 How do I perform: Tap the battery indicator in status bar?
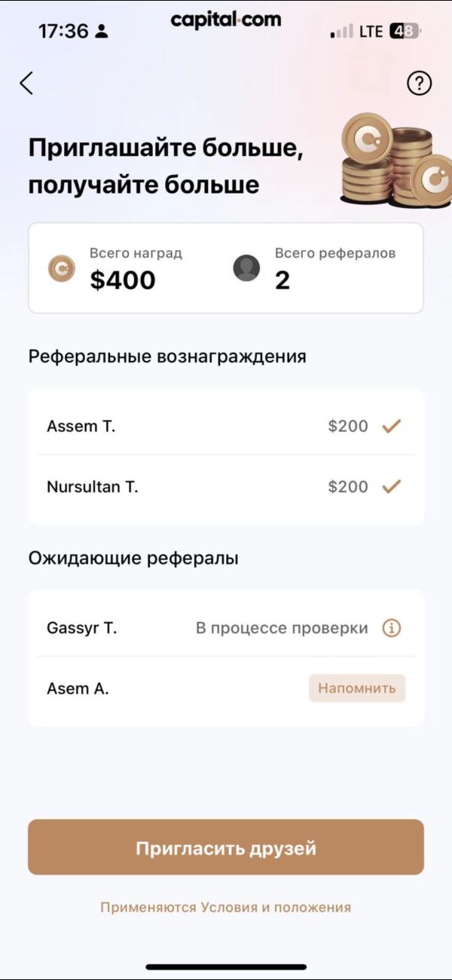(405, 32)
